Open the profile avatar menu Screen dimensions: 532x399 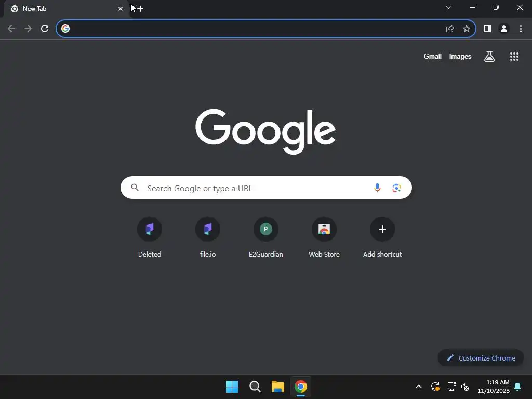coord(504,29)
